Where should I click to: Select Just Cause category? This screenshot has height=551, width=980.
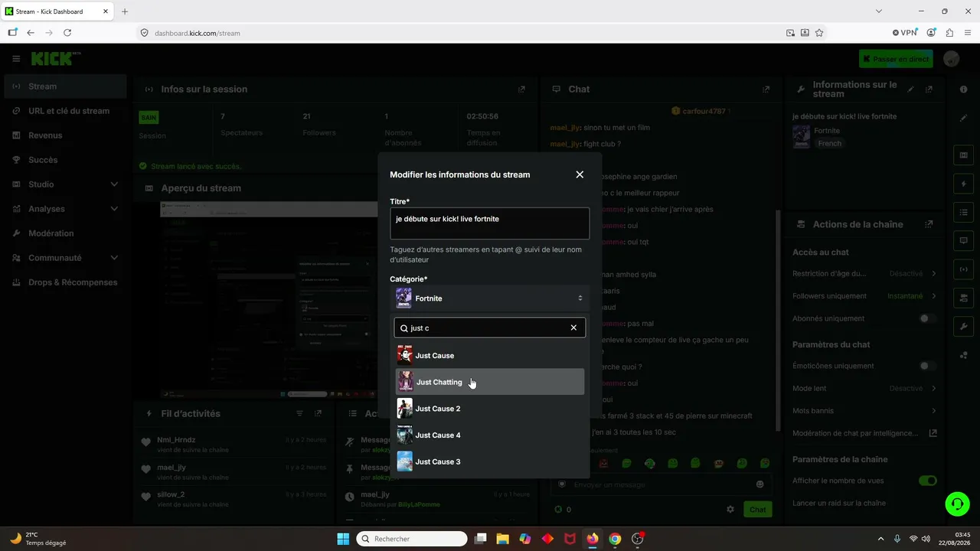(x=490, y=355)
